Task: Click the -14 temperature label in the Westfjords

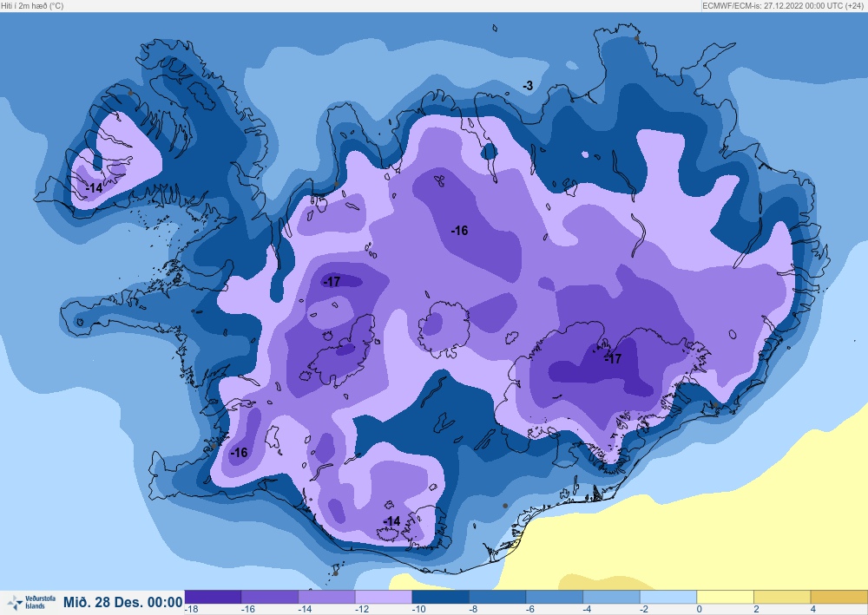Action: 94,188
